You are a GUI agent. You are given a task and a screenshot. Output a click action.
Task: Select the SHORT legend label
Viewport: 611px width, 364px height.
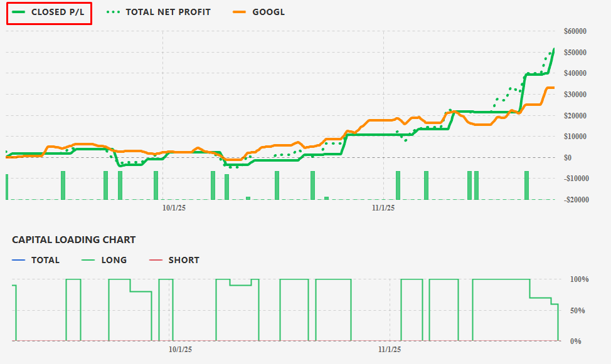(183, 260)
